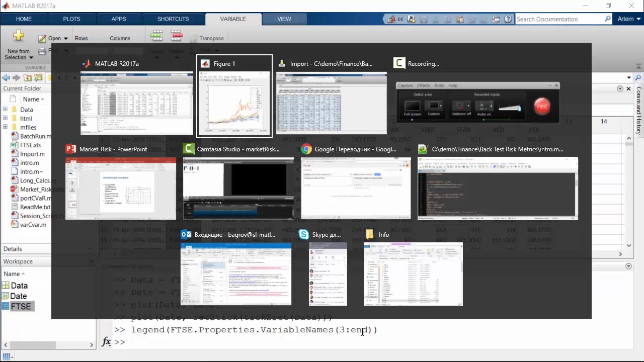Screen dimensions: 644x362
Task: Switch to the HOME ribbon tab
Action: 24,19
